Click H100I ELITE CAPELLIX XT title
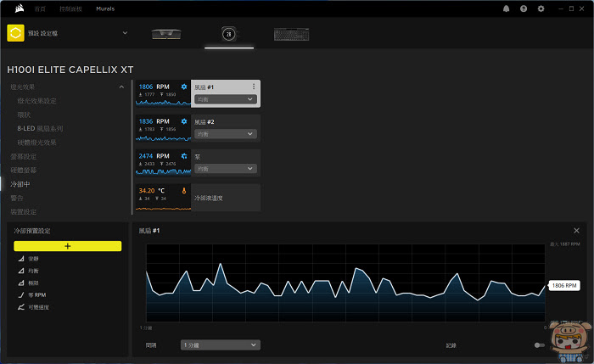Screen dimensions: 594x364 pos(70,70)
